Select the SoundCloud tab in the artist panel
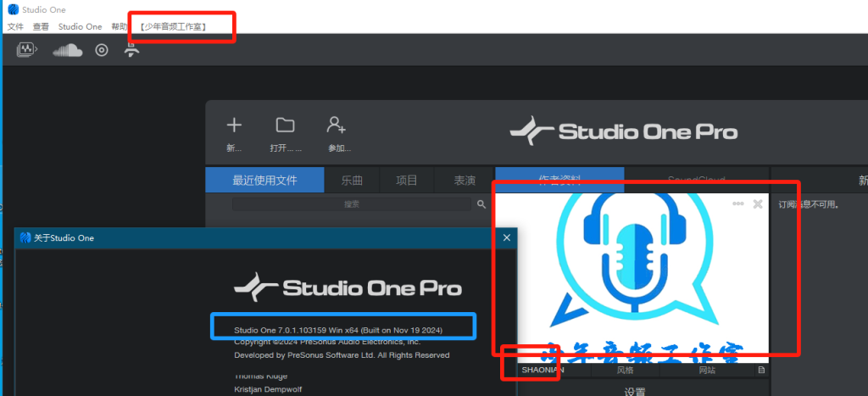 (x=697, y=180)
